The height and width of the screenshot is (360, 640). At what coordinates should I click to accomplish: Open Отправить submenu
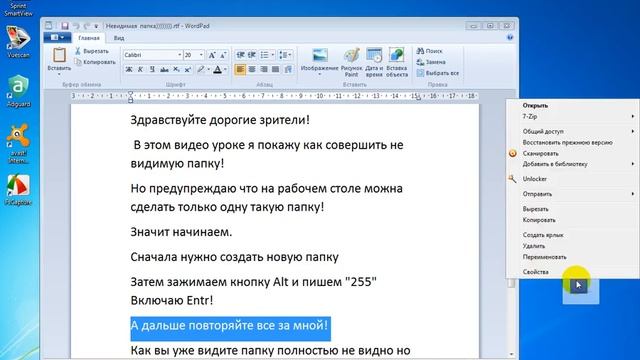(x=573, y=194)
